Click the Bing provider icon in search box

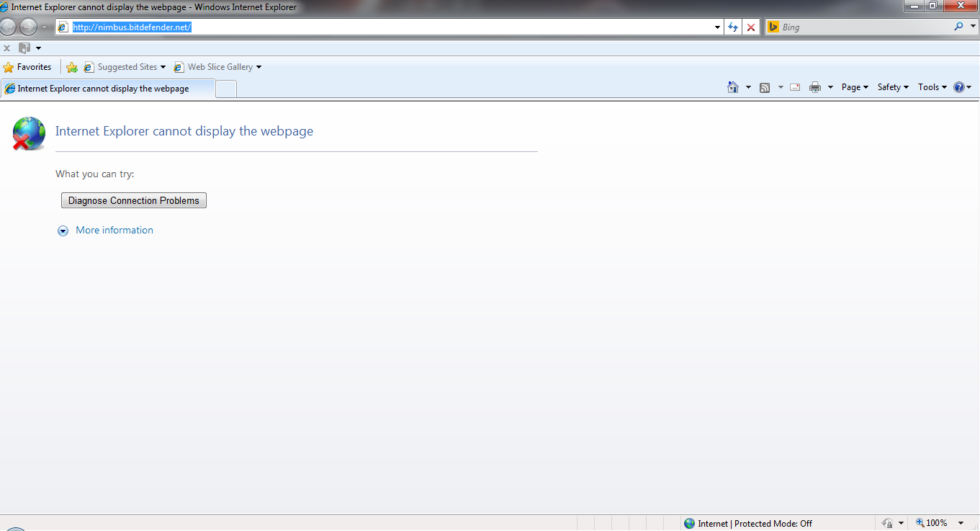click(x=773, y=27)
